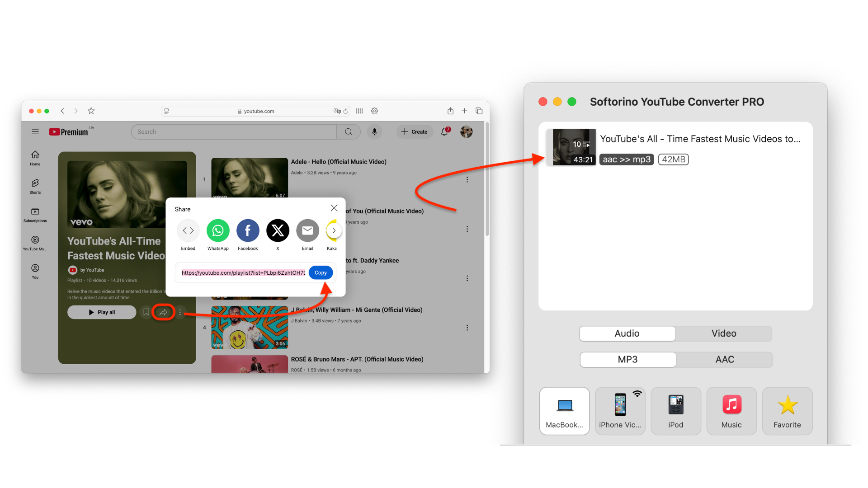Go back in the browser

(x=62, y=111)
